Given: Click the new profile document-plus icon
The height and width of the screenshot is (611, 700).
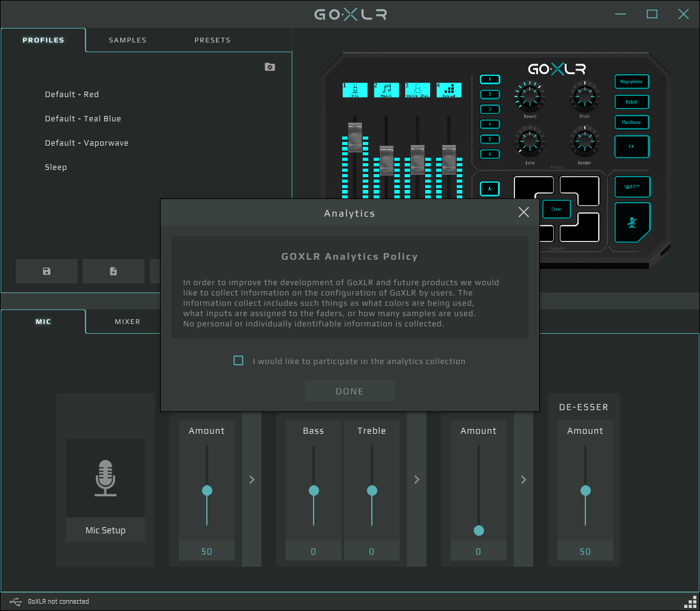Looking at the screenshot, I should [x=113, y=271].
